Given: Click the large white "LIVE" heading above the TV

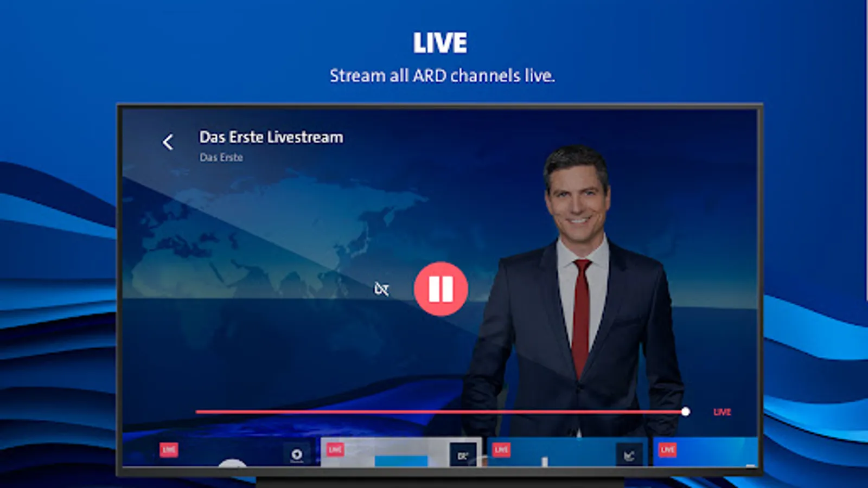Looking at the screenshot, I should 440,43.
